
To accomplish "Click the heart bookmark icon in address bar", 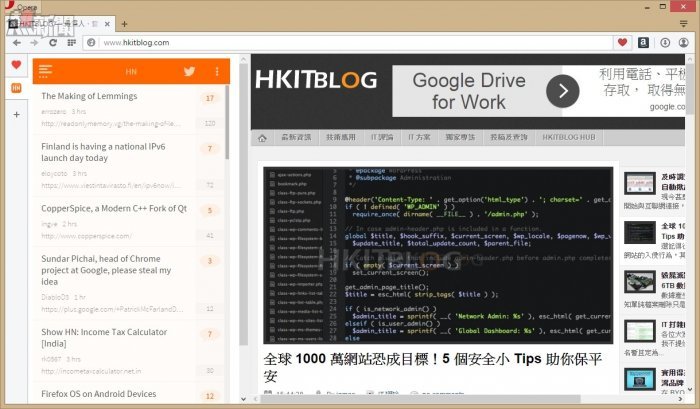I will (622, 42).
